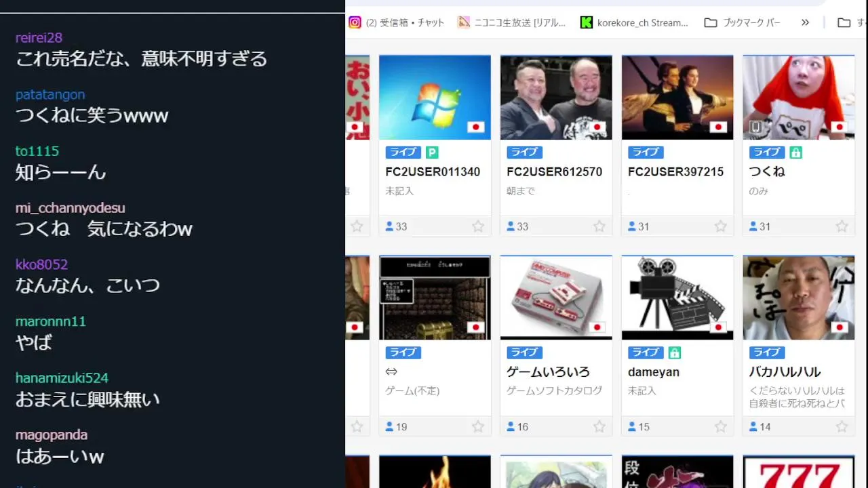Select the ゲームソフトカタログ description
The height and width of the screenshot is (488, 868).
tap(554, 391)
